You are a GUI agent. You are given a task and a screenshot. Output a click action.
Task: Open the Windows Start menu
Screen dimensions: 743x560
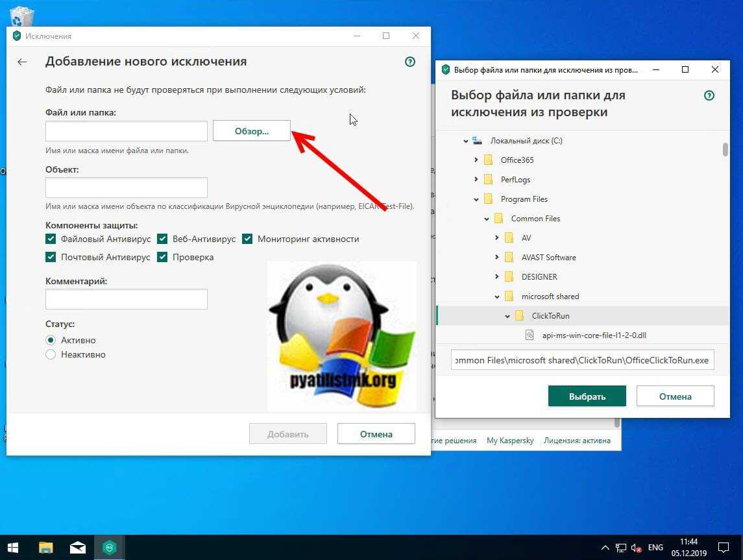tap(14, 547)
